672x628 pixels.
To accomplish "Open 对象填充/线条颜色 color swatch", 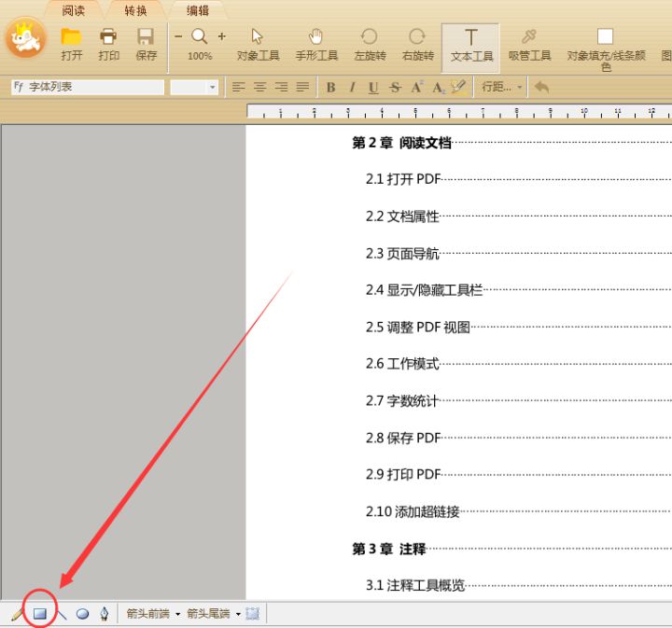I will (x=605, y=36).
